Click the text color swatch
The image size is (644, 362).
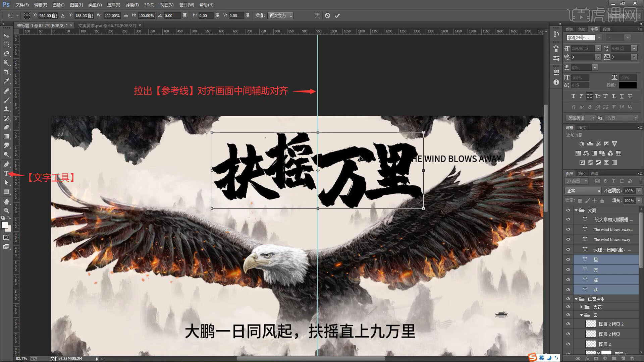point(628,85)
